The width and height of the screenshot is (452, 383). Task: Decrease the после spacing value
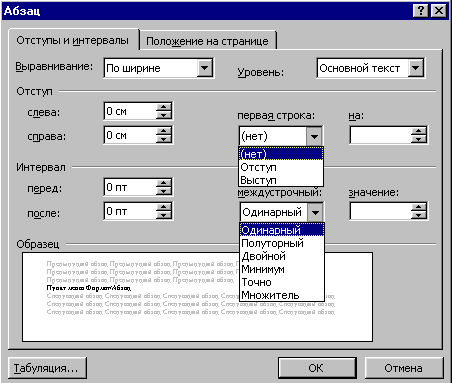(x=164, y=215)
